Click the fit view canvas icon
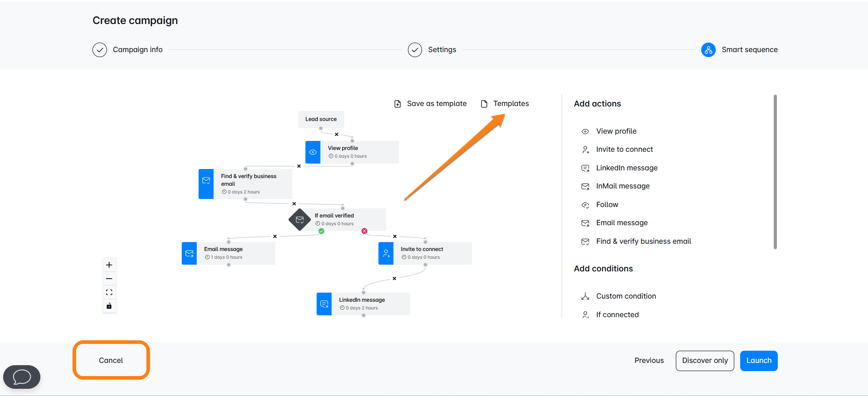Screen dimensions: 868x396 (109, 292)
